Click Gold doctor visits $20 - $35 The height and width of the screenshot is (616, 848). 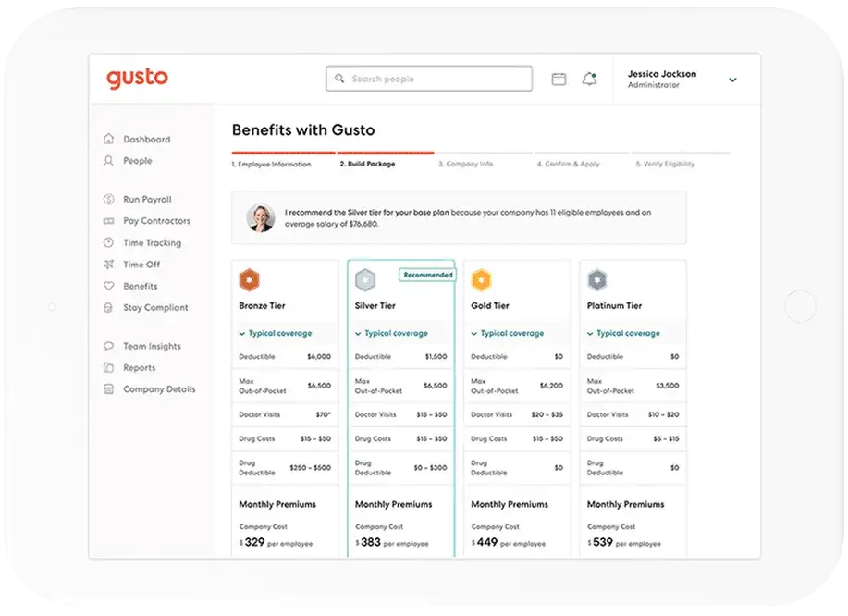point(547,414)
